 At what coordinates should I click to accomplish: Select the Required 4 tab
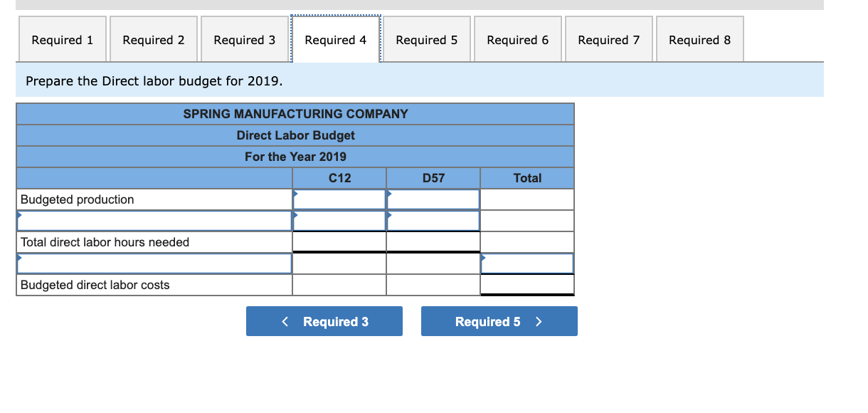tap(335, 39)
